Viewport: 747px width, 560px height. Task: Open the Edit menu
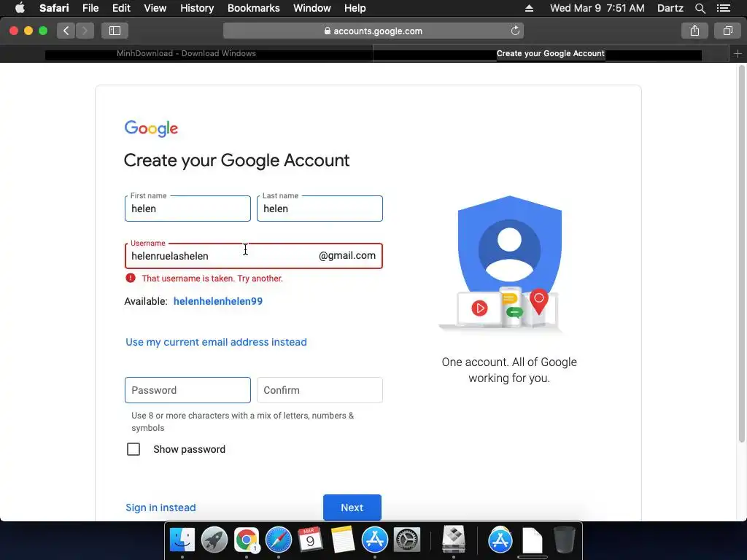121,8
